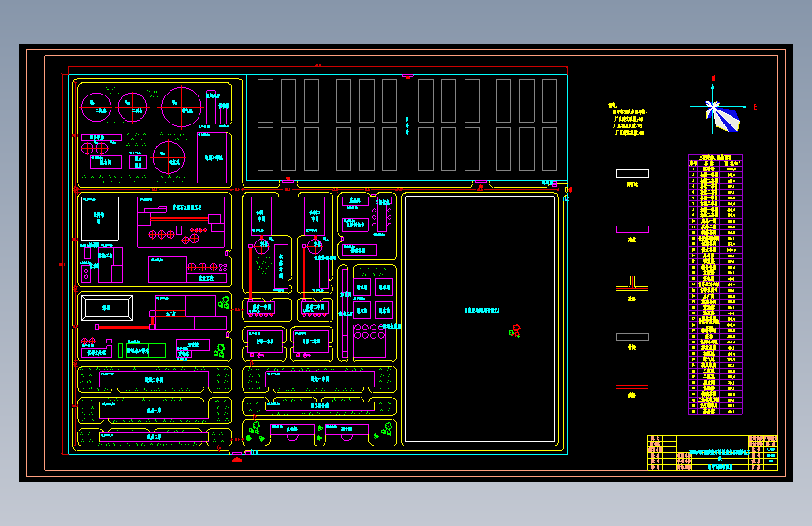Image resolution: width=812 pixels, height=526 pixels.
Task: Click the red semicircle gate marker below site
Action: pyautogui.click(x=237, y=460)
